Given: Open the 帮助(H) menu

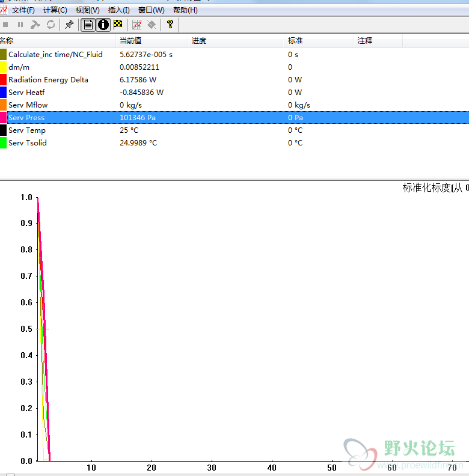Looking at the screenshot, I should pyautogui.click(x=185, y=10).
